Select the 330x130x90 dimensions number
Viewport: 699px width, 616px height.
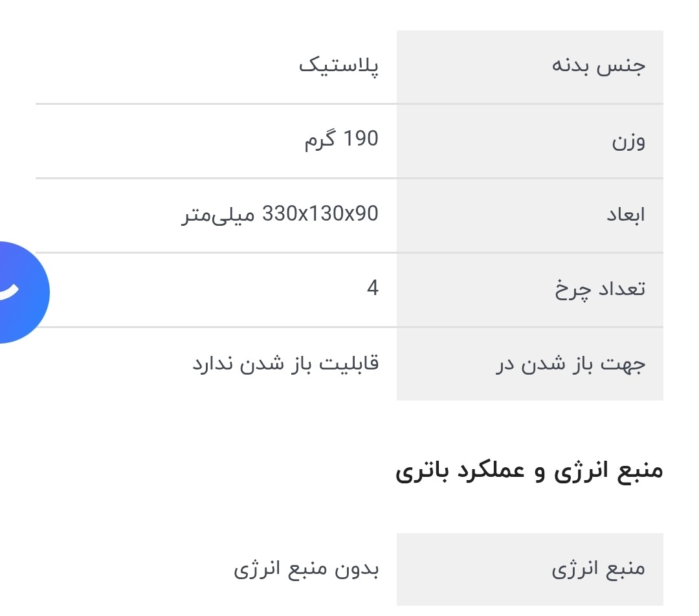(x=320, y=214)
